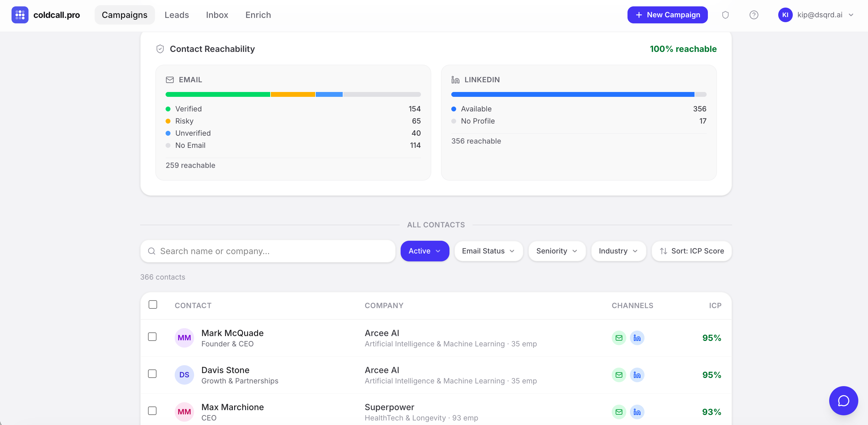
Task: Click the green Verified segment of email bar
Action: pos(218,94)
